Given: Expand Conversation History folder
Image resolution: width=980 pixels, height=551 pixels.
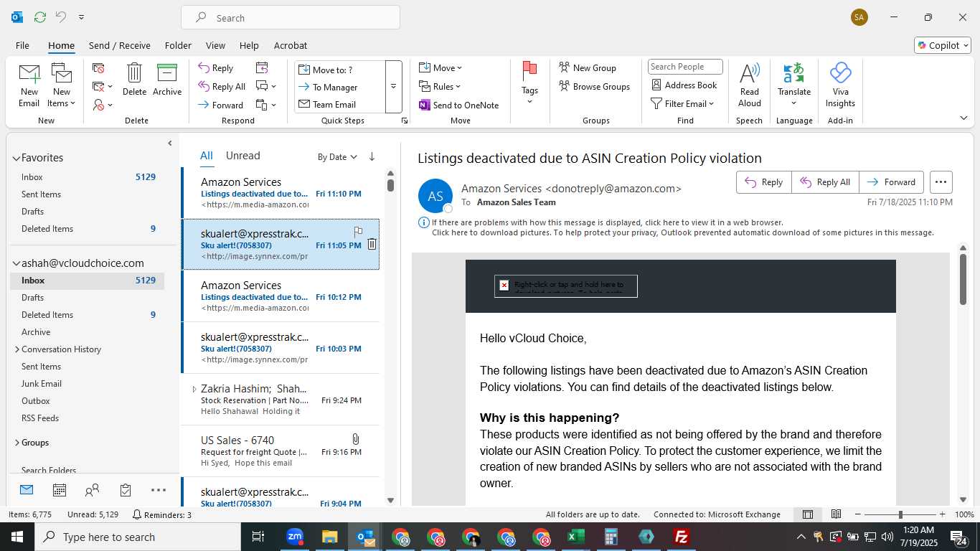Looking at the screenshot, I should [x=17, y=349].
